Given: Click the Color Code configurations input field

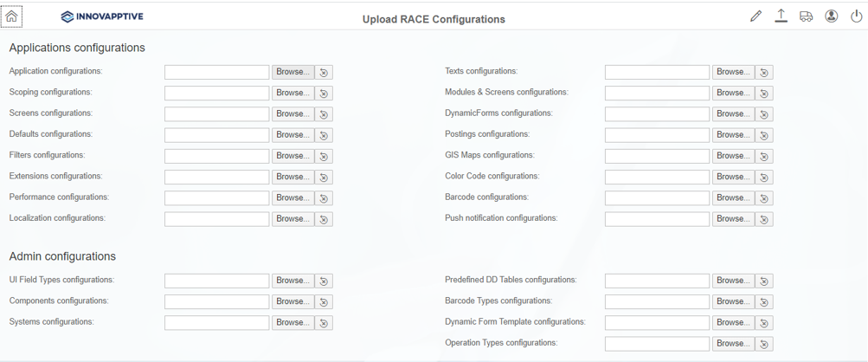Looking at the screenshot, I should click(657, 178).
